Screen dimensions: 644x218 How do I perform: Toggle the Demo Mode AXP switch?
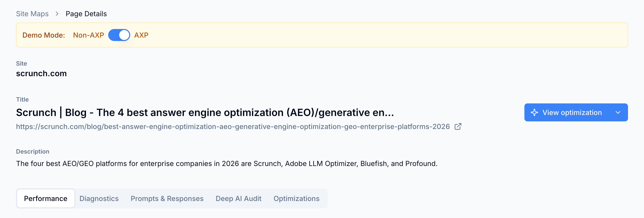(119, 35)
